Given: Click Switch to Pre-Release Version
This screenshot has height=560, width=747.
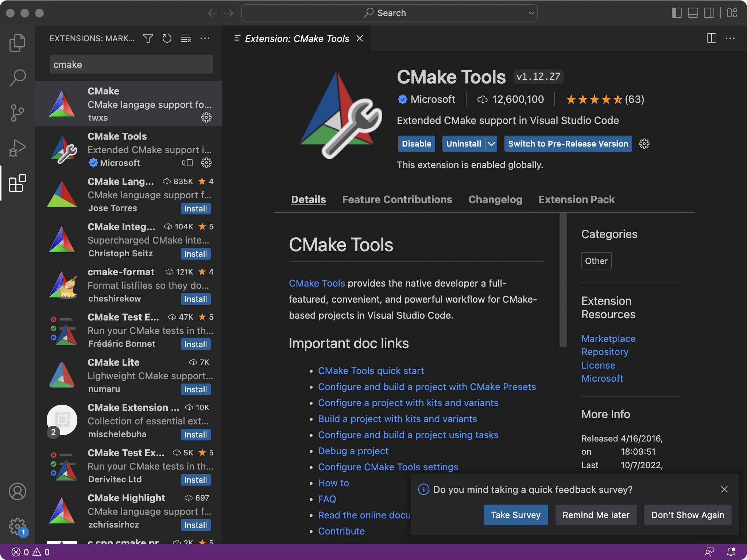Looking at the screenshot, I should (x=567, y=144).
